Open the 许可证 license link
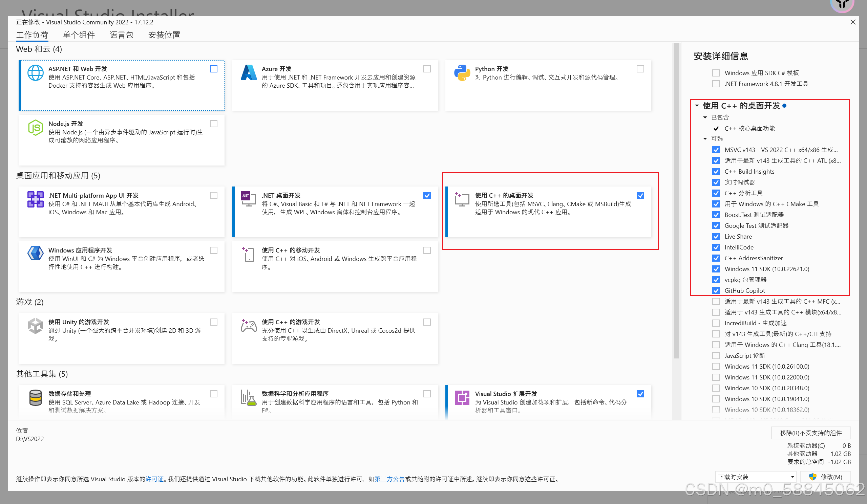The width and height of the screenshot is (867, 504). click(x=154, y=479)
